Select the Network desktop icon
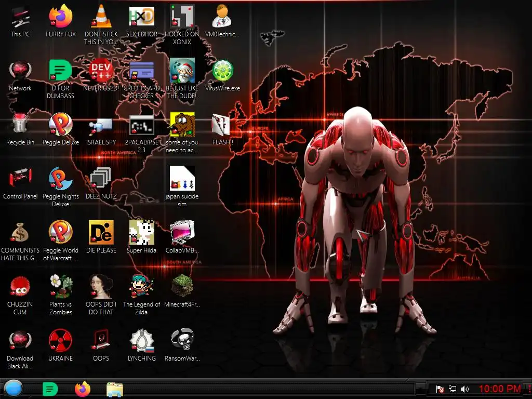The width and height of the screenshot is (532, 399). tap(20, 71)
